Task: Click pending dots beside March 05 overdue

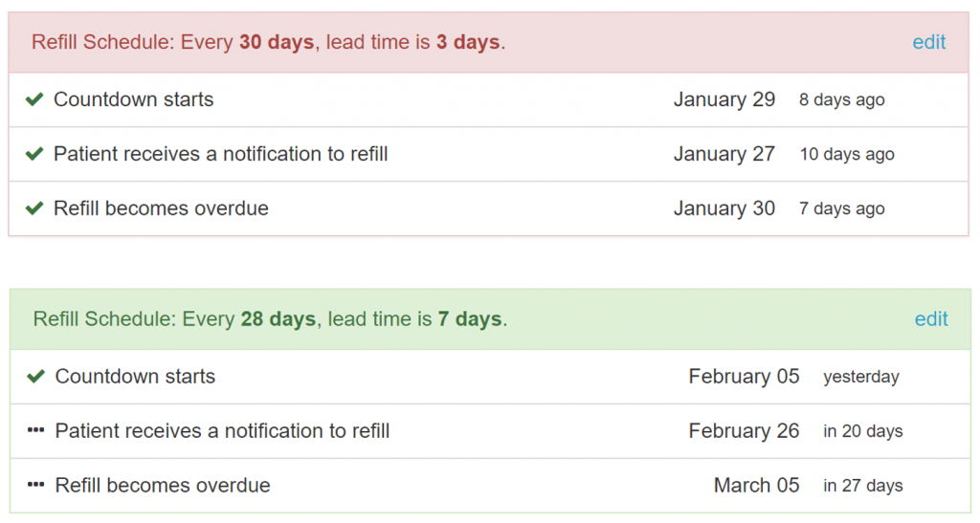Action: (x=36, y=485)
